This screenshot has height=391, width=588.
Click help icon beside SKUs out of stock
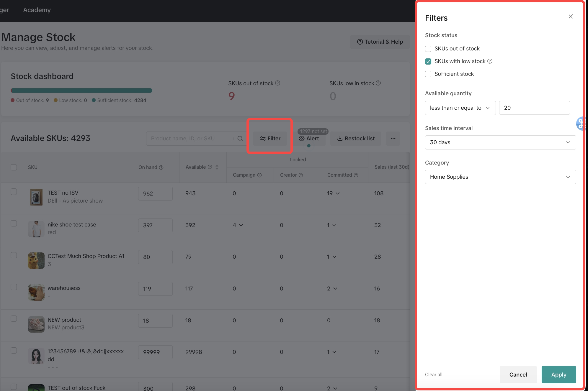[277, 83]
